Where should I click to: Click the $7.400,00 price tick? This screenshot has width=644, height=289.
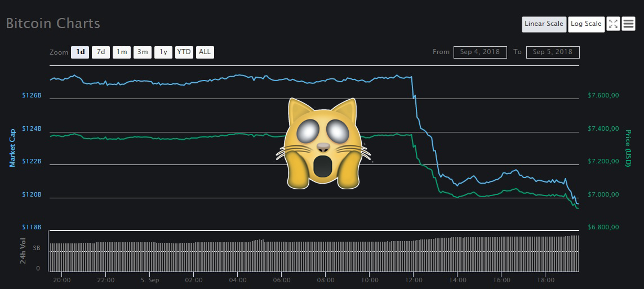603,128
